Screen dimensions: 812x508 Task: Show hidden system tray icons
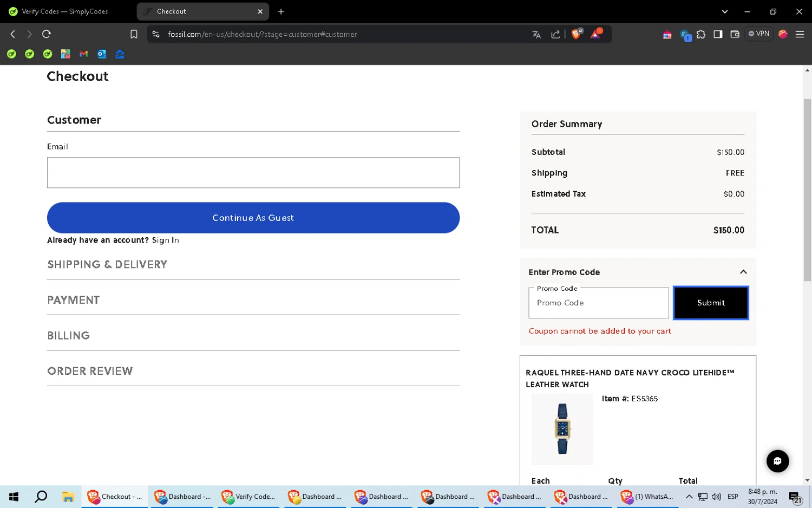[689, 497]
